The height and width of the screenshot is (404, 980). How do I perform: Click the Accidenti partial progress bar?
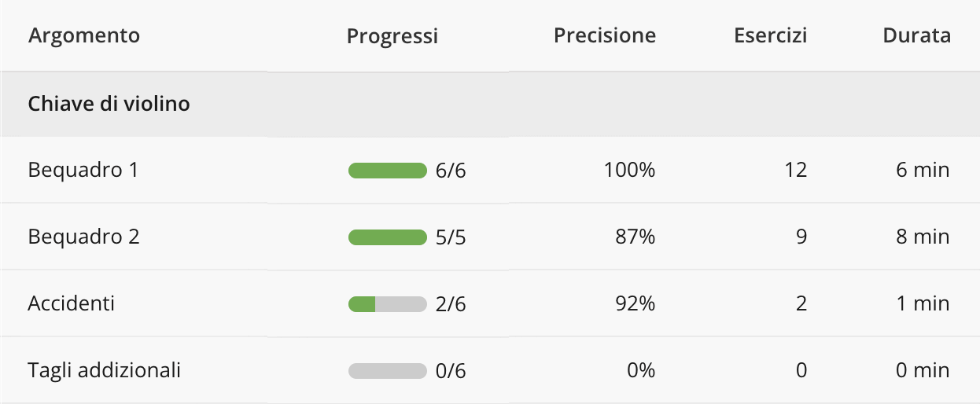coord(387,304)
